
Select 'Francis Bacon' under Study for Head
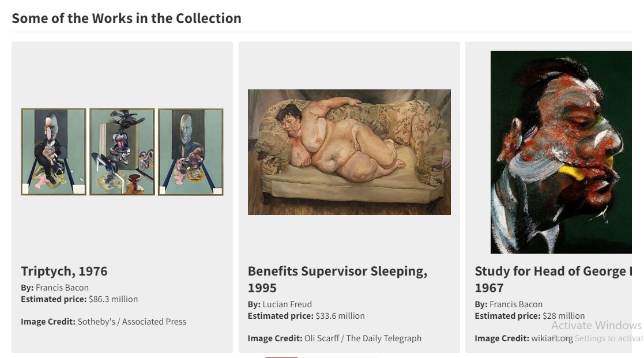point(516,304)
